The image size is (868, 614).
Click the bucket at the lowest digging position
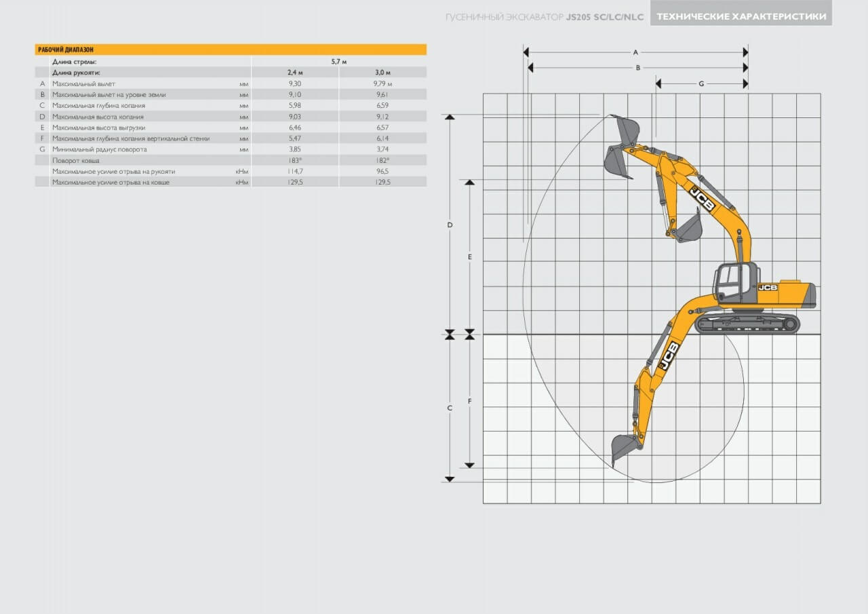623,448
